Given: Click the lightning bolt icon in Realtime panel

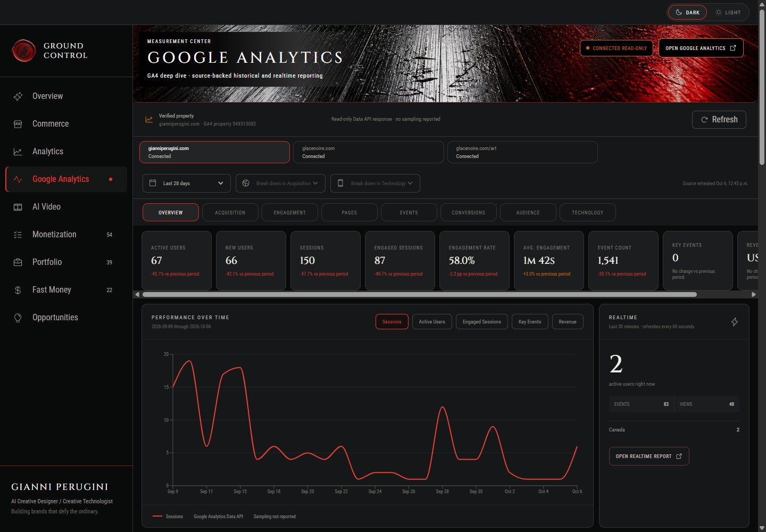Looking at the screenshot, I should (x=735, y=322).
